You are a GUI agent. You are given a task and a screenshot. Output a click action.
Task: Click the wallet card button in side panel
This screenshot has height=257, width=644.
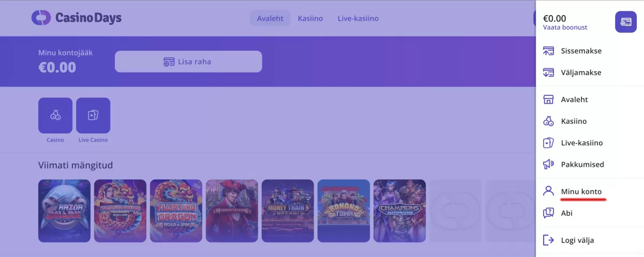click(x=626, y=22)
